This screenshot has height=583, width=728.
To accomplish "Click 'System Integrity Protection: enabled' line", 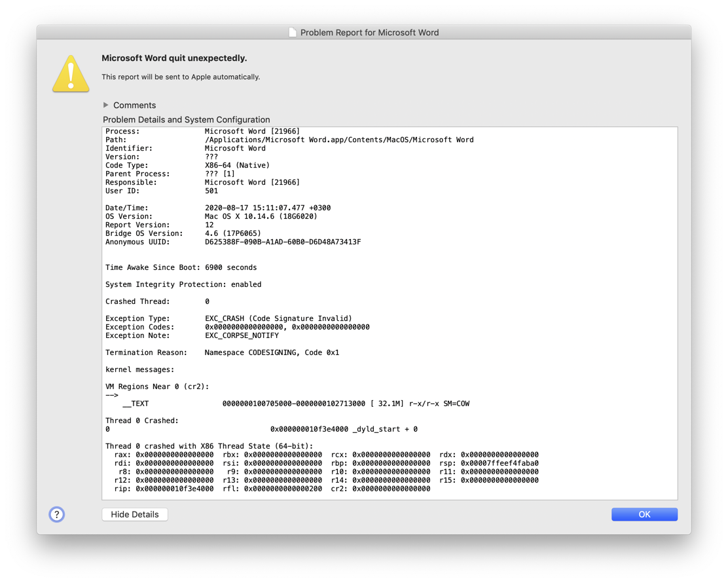I will (x=183, y=284).
